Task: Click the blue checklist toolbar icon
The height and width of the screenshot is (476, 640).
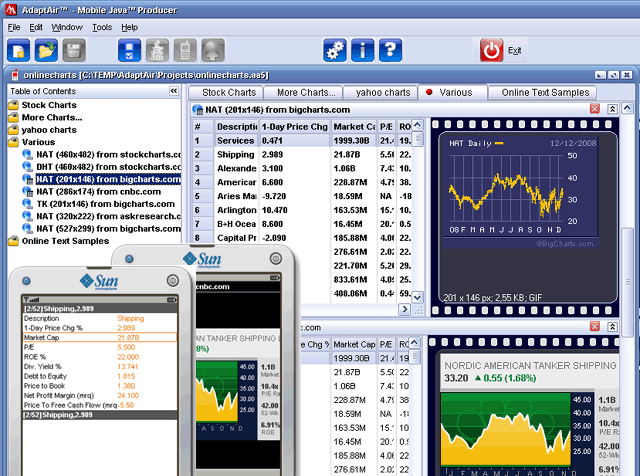Action: pyautogui.click(x=129, y=51)
